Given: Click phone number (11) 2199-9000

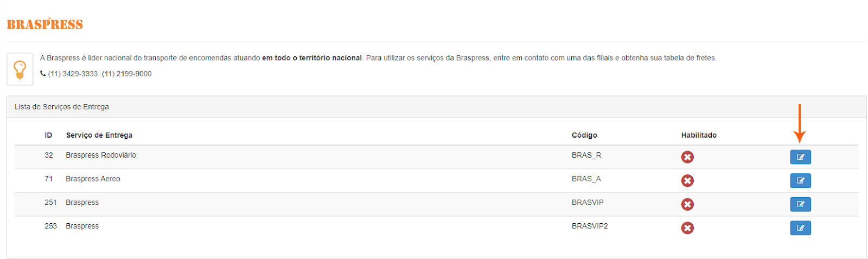Looking at the screenshot, I should pyautogui.click(x=127, y=74).
